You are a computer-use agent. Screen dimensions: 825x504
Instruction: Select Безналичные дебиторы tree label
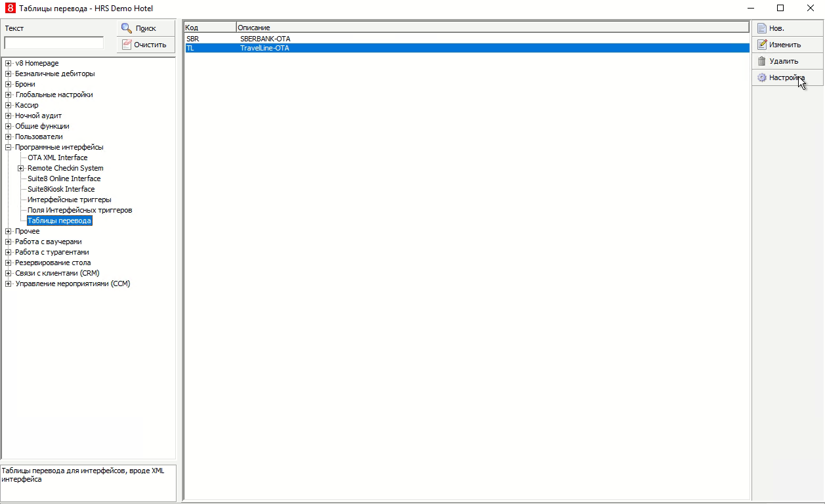pos(55,73)
